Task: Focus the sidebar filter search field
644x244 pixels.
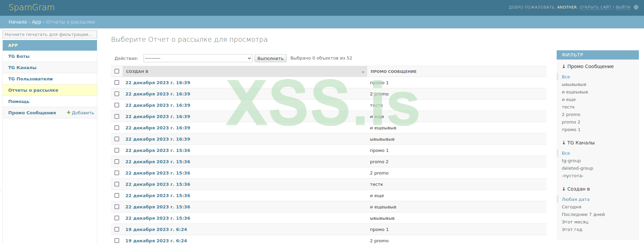Action: (50, 34)
